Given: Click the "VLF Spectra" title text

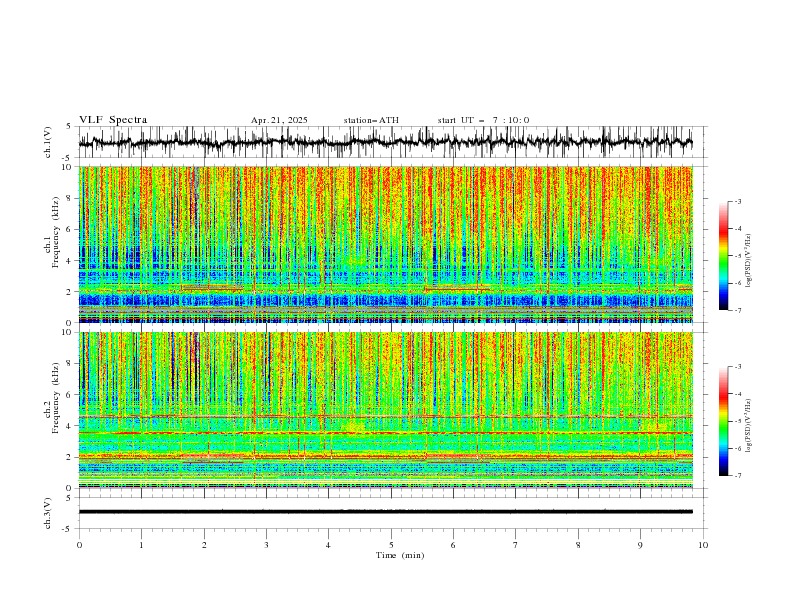Looking at the screenshot, I should coord(113,120).
